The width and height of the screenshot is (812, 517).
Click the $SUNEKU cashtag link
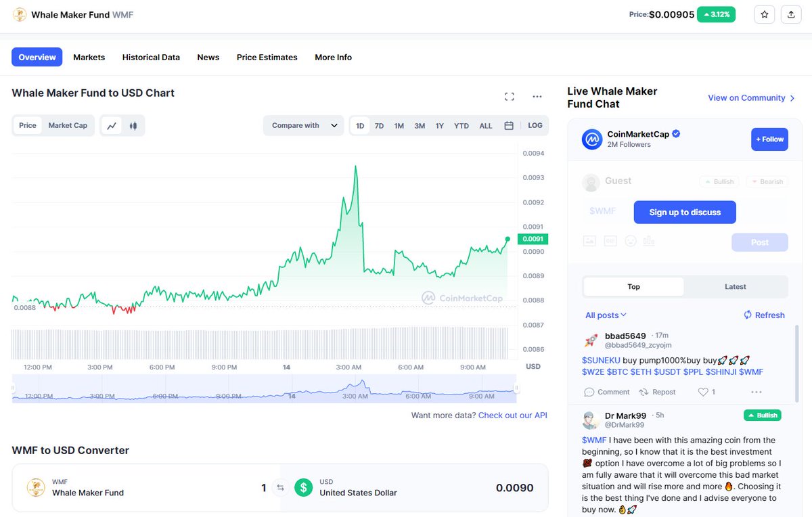pos(601,360)
